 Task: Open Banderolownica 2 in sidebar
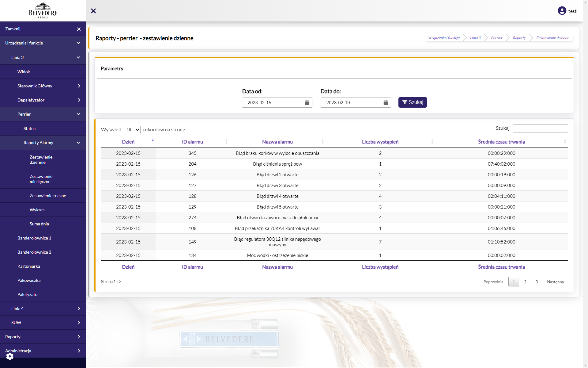coord(43,252)
